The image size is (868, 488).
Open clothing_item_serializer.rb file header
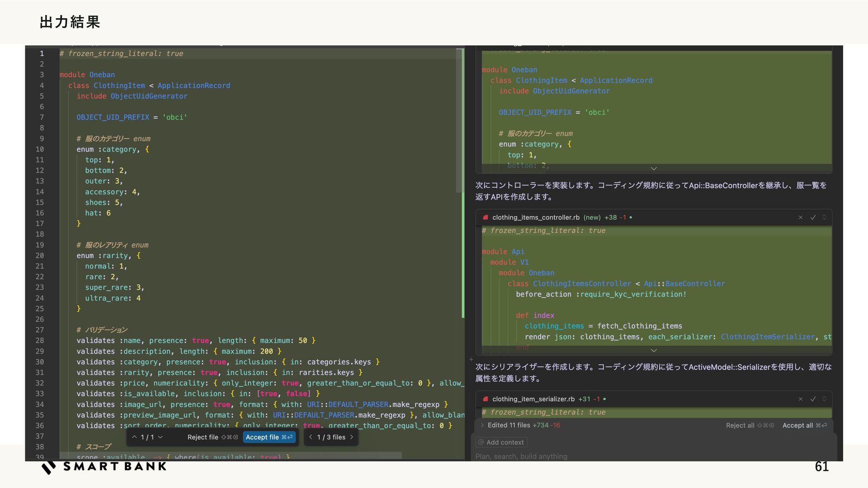click(x=533, y=399)
